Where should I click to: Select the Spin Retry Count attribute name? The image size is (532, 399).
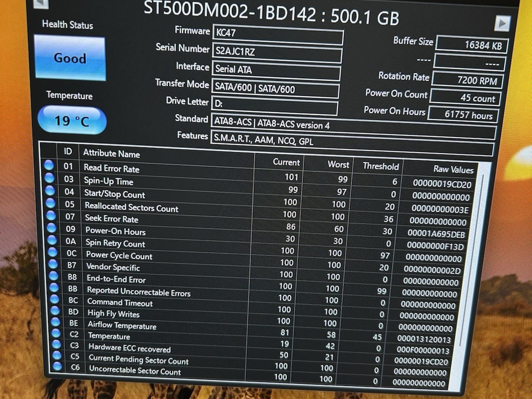[x=116, y=243]
